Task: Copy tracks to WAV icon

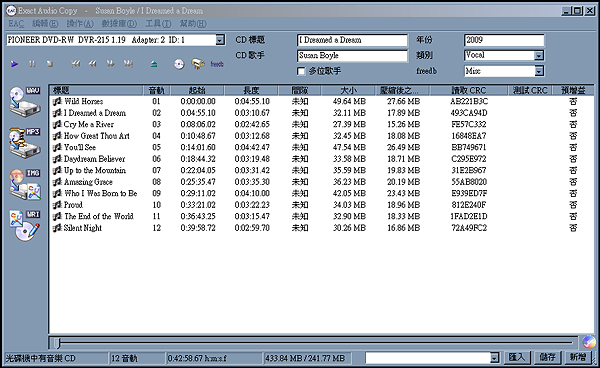Action: tap(25, 102)
